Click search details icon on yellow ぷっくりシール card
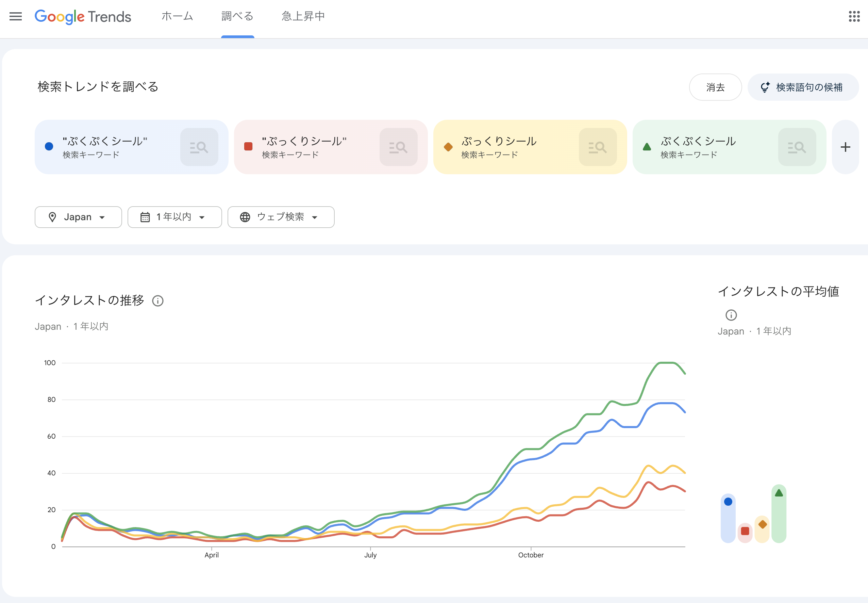The image size is (868, 603). pyautogui.click(x=598, y=147)
